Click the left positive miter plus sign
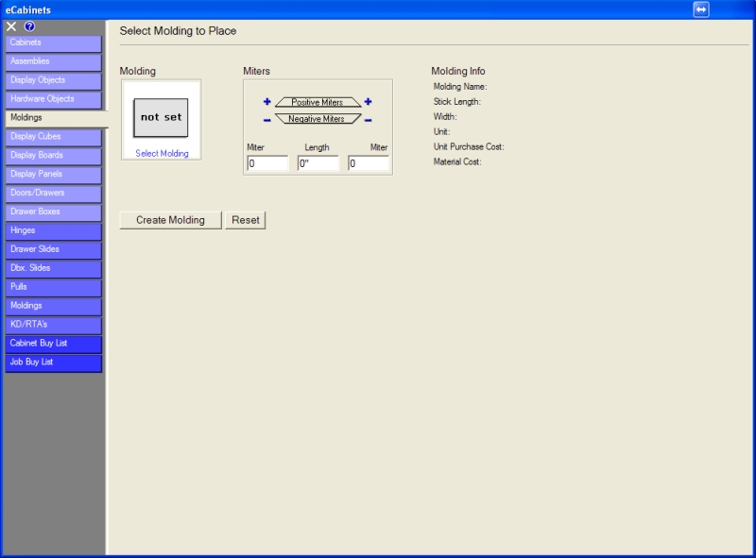This screenshot has height=558, width=756. pyautogui.click(x=266, y=102)
